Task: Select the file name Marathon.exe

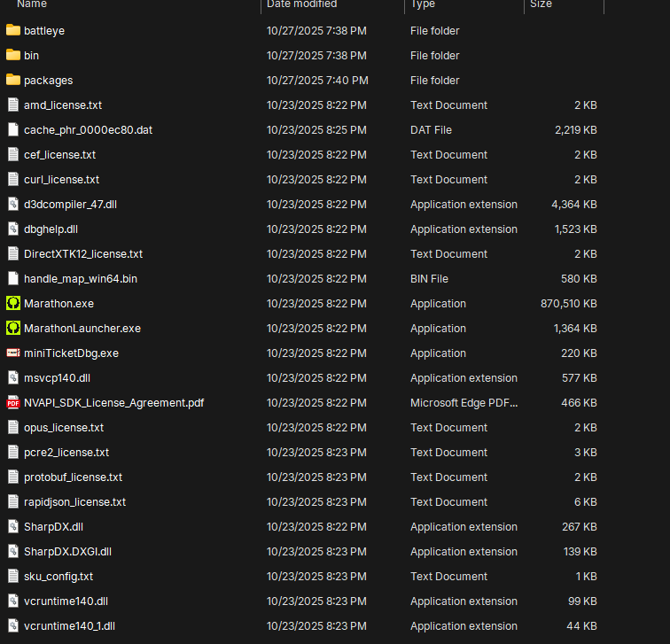Action: [x=59, y=303]
